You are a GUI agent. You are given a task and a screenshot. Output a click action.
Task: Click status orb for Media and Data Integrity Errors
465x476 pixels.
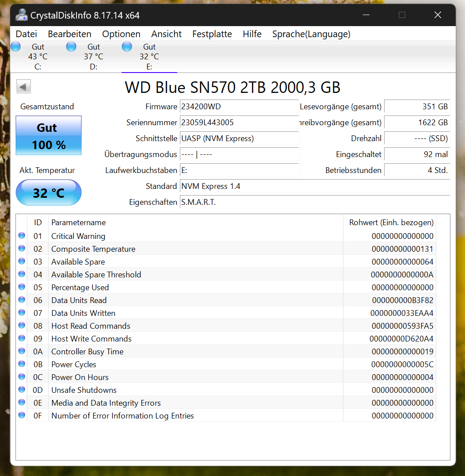(22, 402)
